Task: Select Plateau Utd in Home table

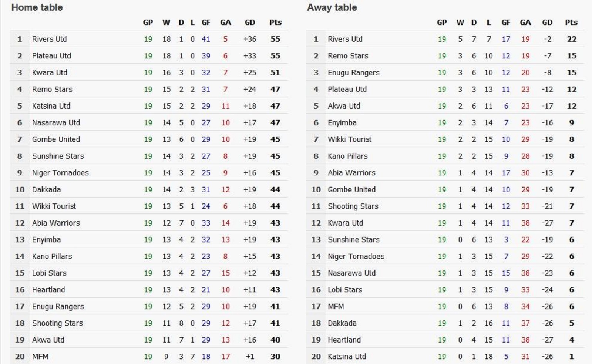Action: click(51, 56)
